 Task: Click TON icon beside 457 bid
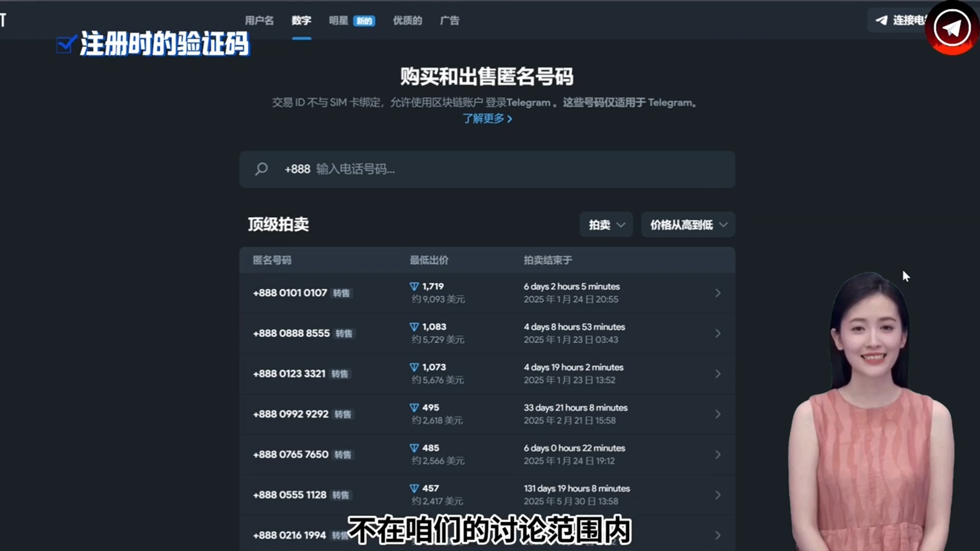coord(414,488)
